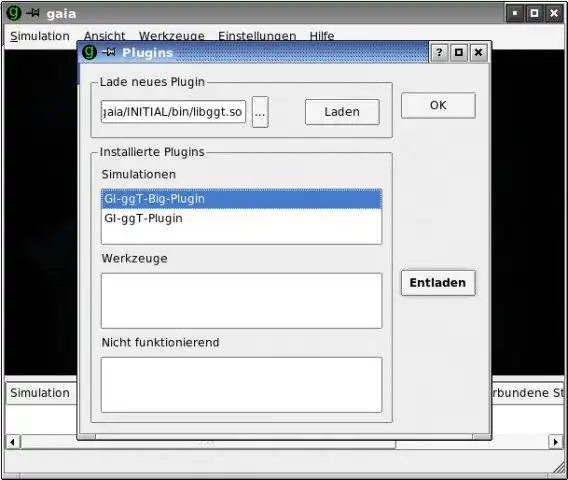Image resolution: width=568 pixels, height=480 pixels.
Task: Close the Plugins dialog
Action: point(478,53)
